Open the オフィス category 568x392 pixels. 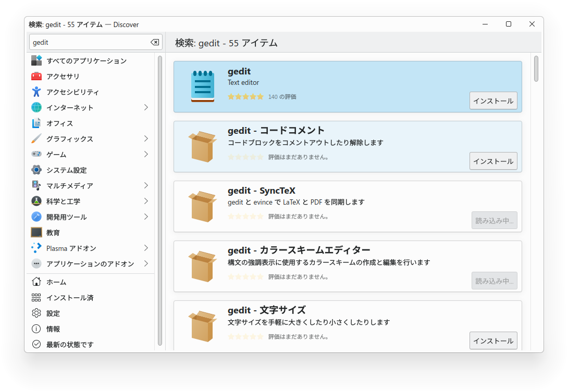click(x=91, y=123)
